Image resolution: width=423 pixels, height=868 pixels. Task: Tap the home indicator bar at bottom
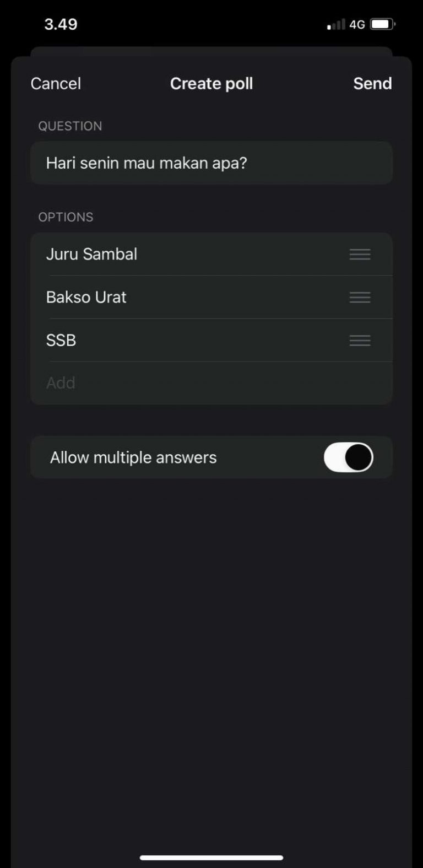(211, 858)
